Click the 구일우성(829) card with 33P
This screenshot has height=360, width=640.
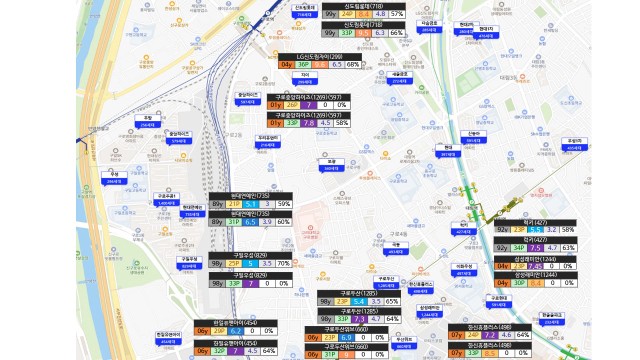251,280
